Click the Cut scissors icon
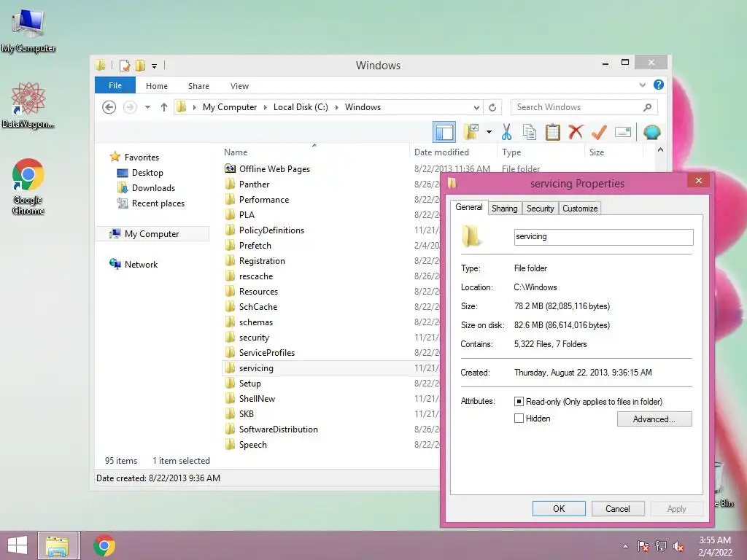747x560 pixels. pos(506,132)
